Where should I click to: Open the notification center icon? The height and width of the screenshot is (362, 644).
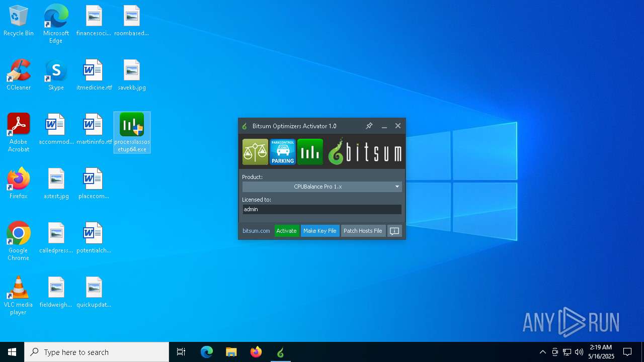point(627,352)
